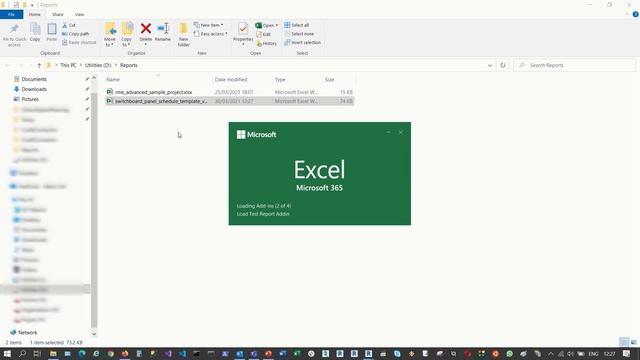Click the Search Reports input field
The height and width of the screenshot is (360, 640).
pos(575,65)
